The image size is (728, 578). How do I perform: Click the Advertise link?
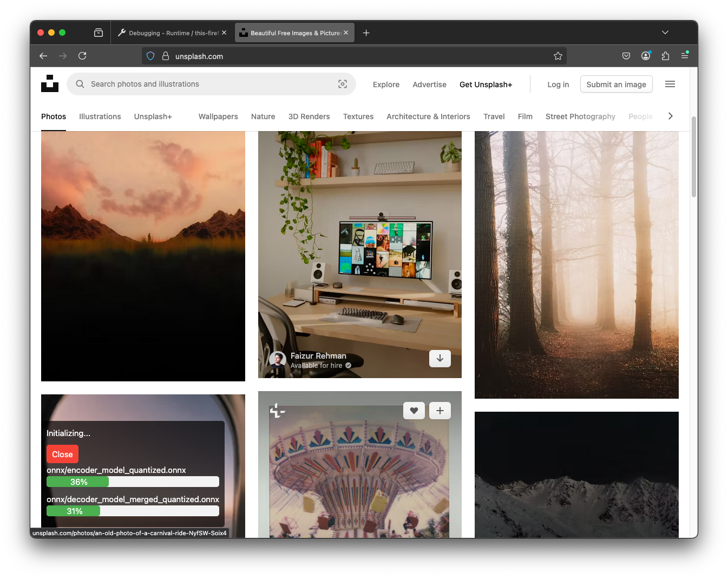(429, 85)
